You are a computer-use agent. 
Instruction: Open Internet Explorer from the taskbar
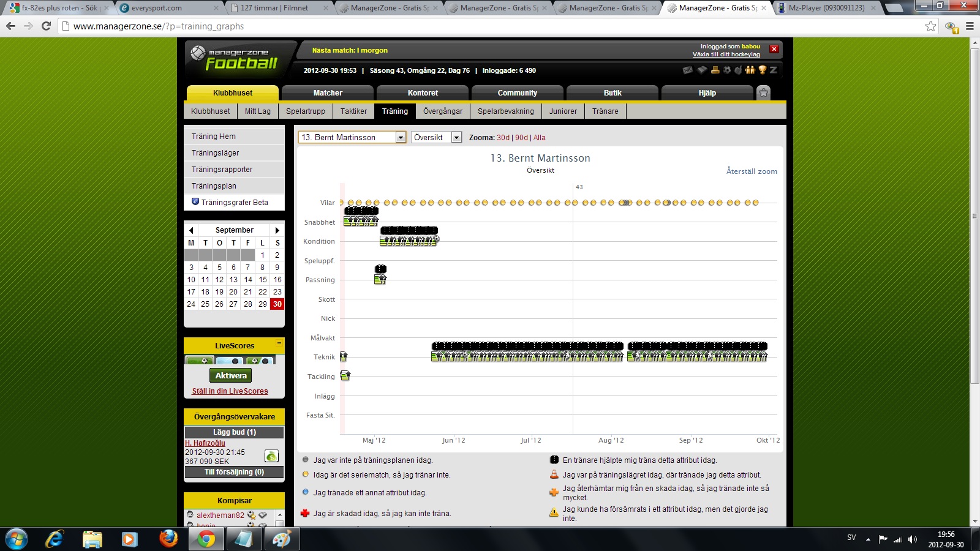click(55, 539)
